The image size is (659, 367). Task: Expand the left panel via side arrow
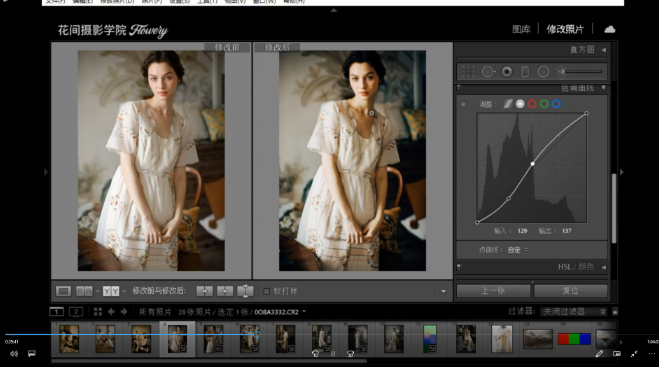click(46, 172)
